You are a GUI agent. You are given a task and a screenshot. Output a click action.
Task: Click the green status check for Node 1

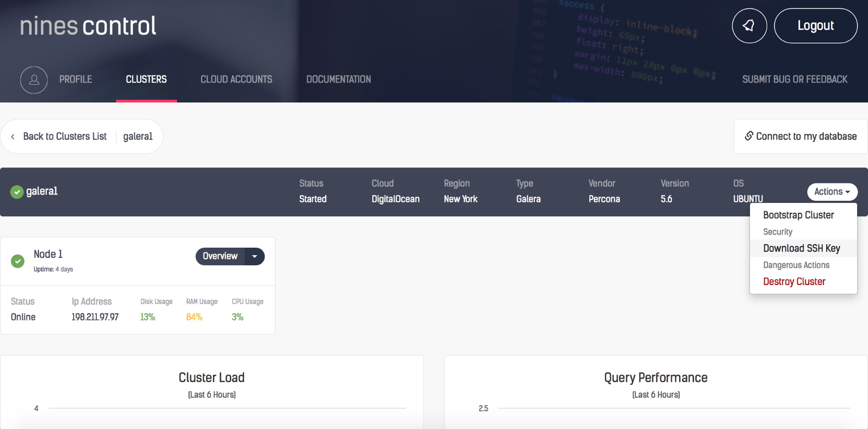18,261
